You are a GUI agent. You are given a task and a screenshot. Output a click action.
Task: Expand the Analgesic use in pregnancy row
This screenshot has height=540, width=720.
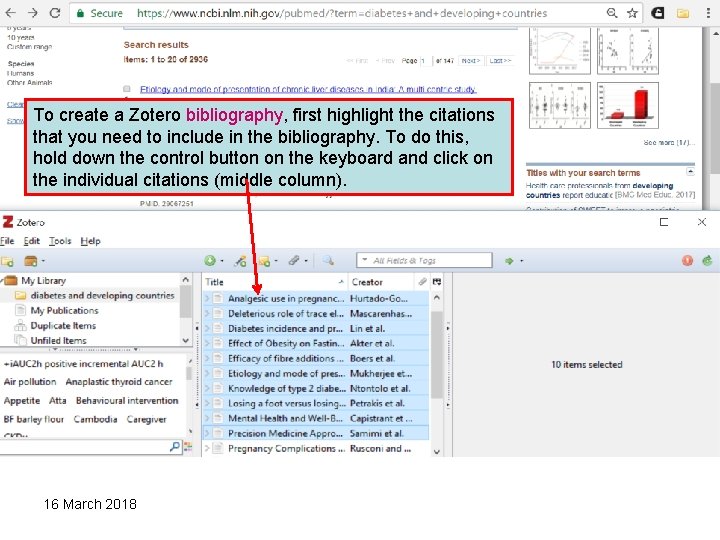[207, 298]
